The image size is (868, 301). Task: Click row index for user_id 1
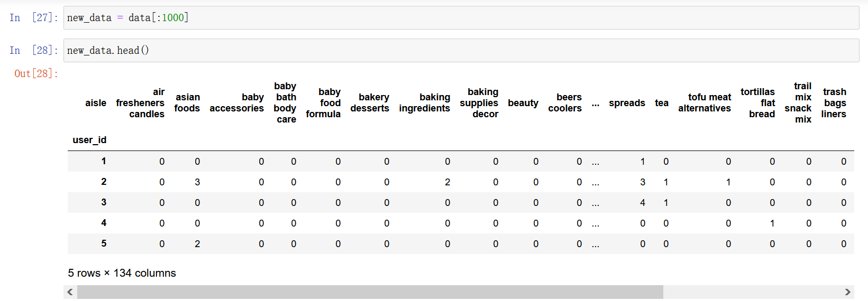tap(104, 161)
